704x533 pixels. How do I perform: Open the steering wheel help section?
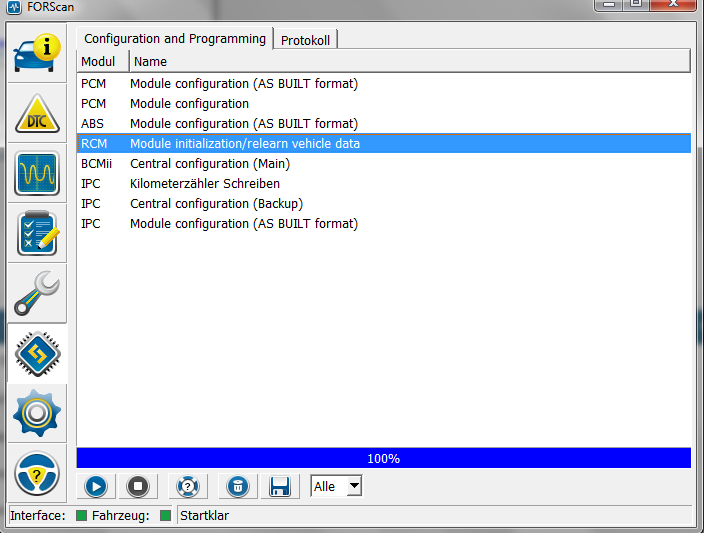[37, 473]
